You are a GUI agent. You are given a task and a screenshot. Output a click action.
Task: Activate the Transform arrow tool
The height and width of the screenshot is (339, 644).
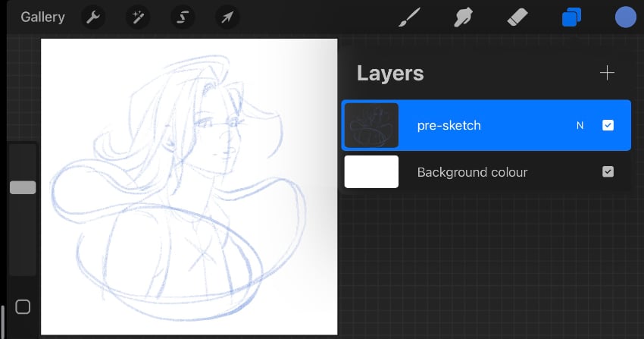pyautogui.click(x=227, y=17)
